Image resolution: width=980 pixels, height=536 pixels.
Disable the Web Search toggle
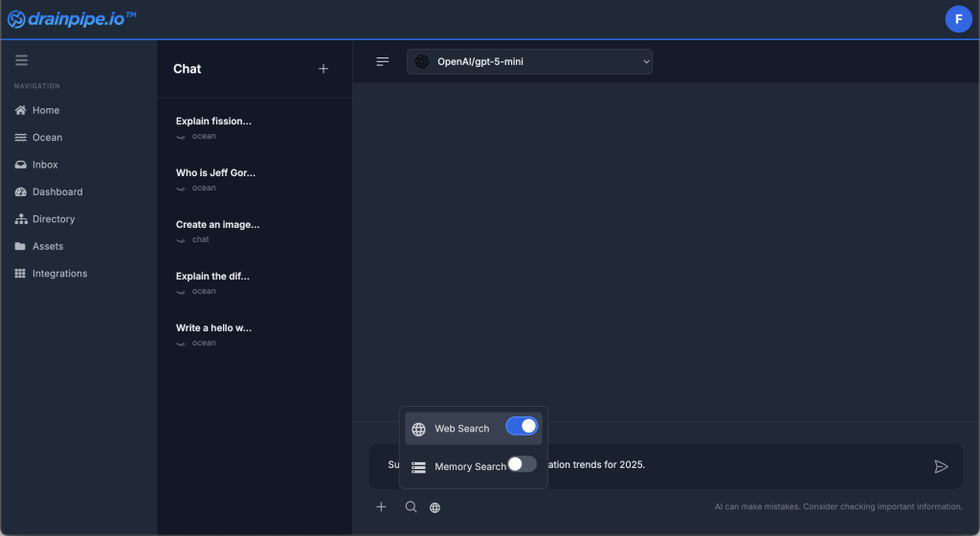[522, 427]
